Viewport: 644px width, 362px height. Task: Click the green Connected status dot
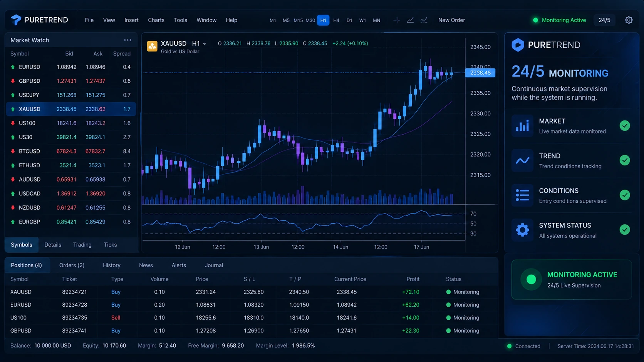click(509, 346)
